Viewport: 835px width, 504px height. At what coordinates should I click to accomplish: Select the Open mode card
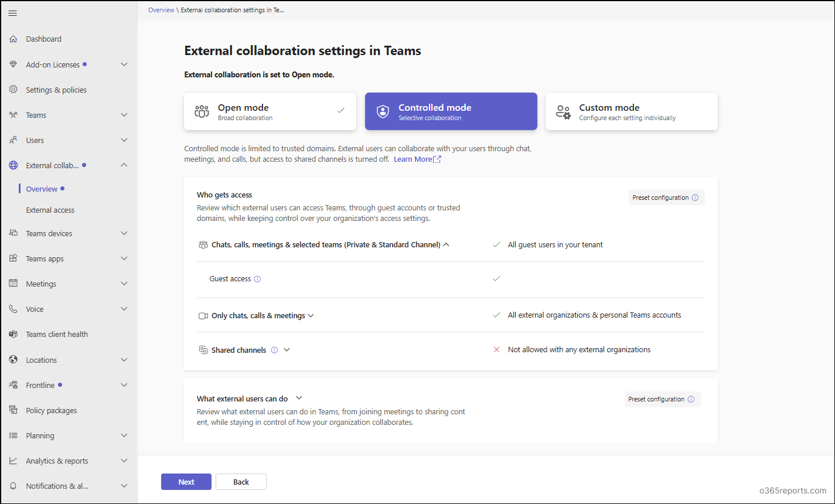(x=270, y=111)
